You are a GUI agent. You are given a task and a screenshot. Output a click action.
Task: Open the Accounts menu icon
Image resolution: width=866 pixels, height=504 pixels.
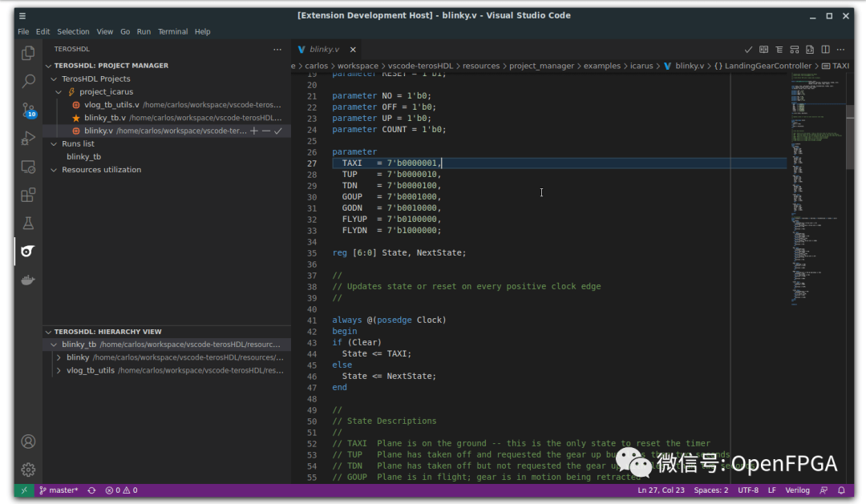pyautogui.click(x=28, y=442)
